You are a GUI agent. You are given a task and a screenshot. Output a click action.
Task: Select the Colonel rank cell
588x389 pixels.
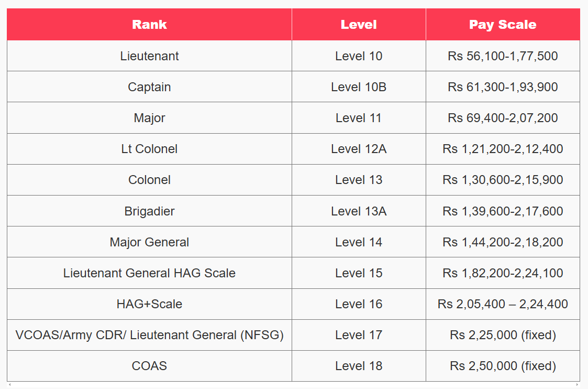[149, 180]
